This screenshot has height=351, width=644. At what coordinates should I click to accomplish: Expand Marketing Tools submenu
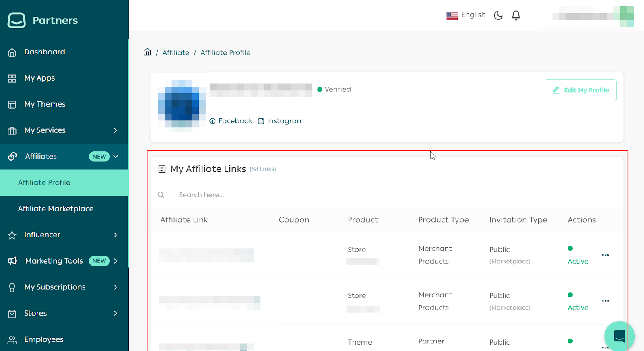tap(116, 261)
